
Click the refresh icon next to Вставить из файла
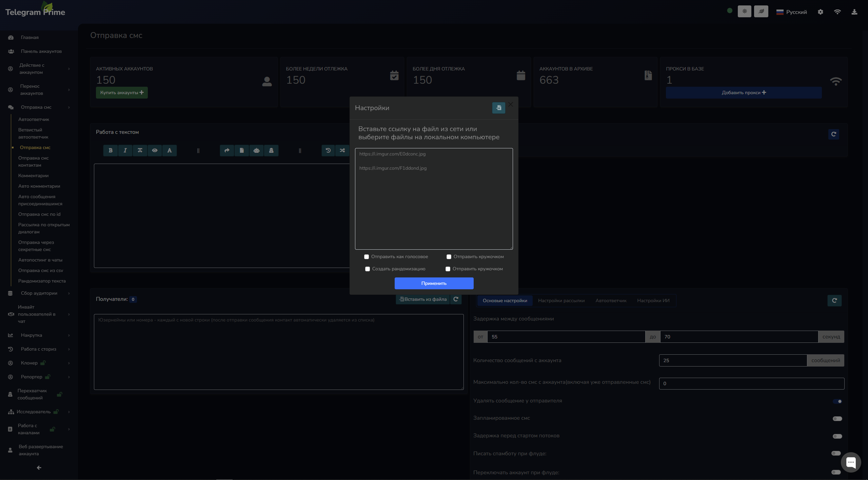coord(456,299)
